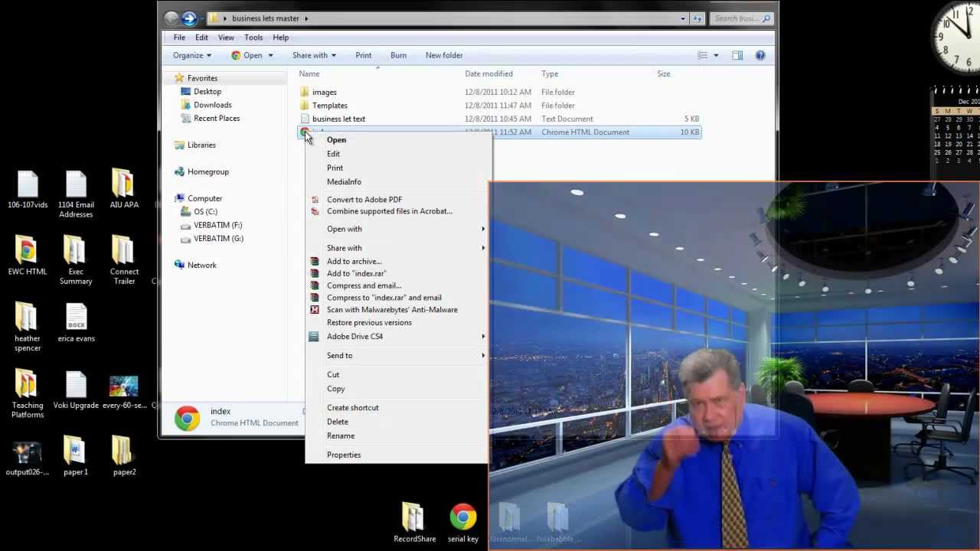The image size is (980, 551).
Task: Select the Templates folder icon
Action: (305, 106)
